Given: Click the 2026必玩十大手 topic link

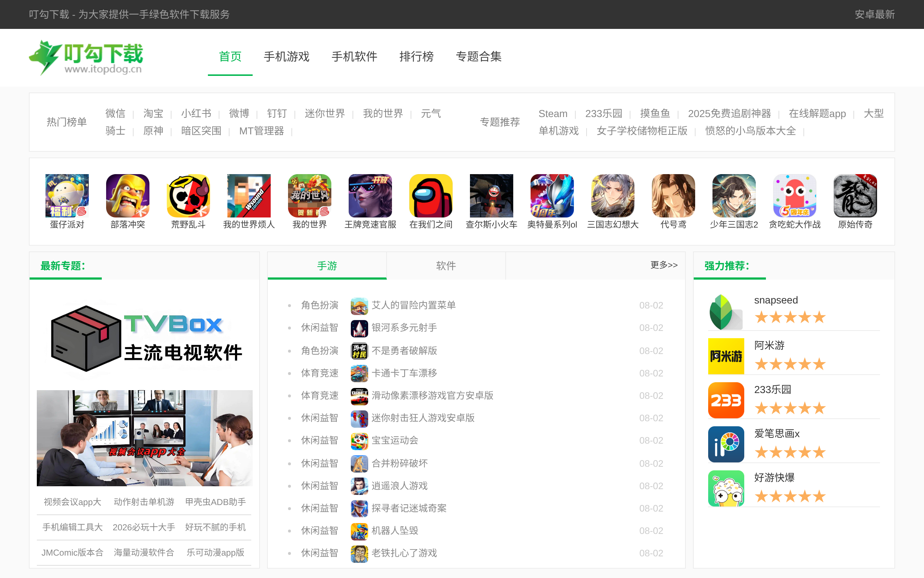Looking at the screenshot, I should 144,527.
